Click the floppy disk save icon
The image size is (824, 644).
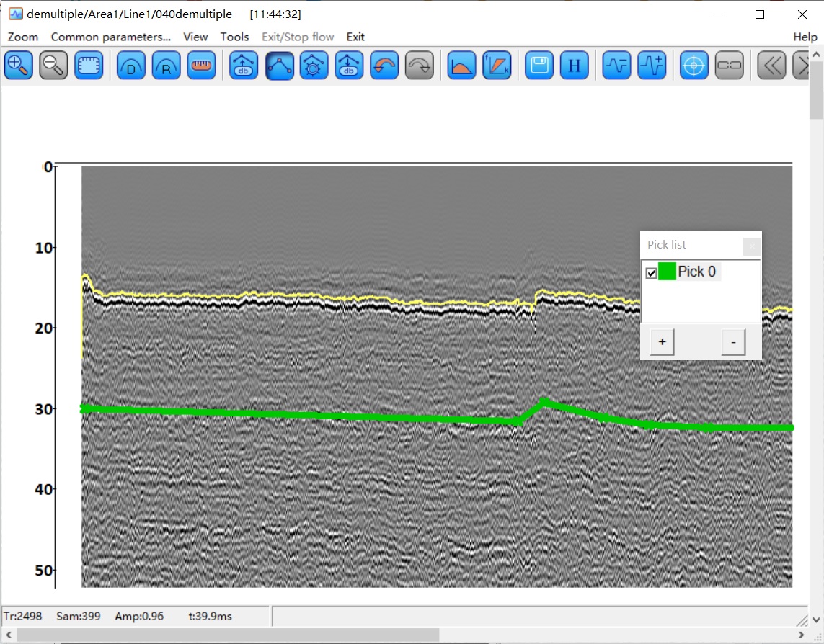(x=539, y=66)
